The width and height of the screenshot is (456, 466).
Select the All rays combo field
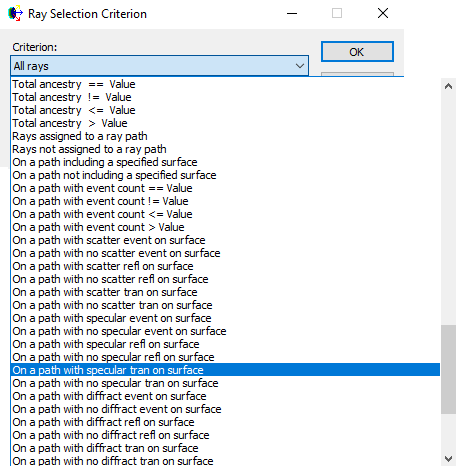pyautogui.click(x=160, y=66)
